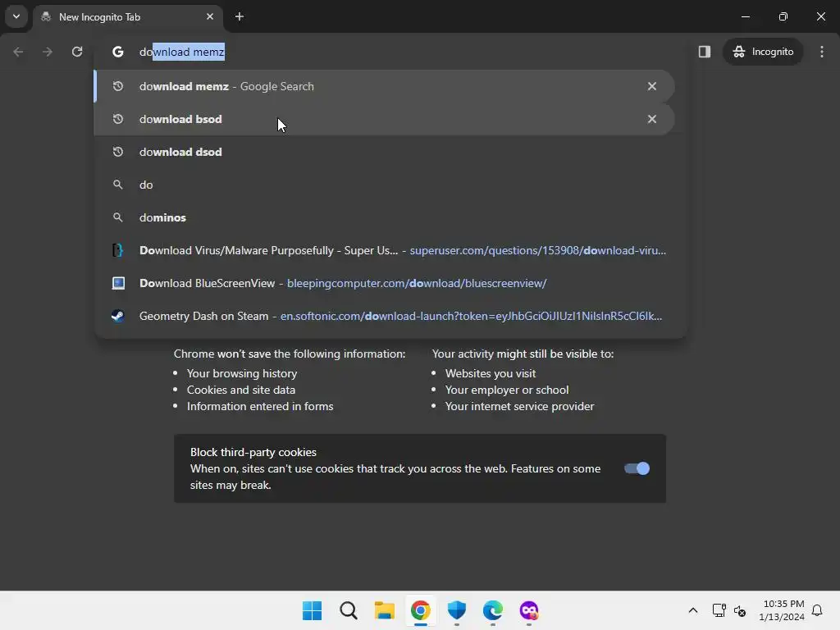This screenshot has width=840, height=630.
Task: Click magnifier icon beside 'do'
Action: [x=118, y=185]
